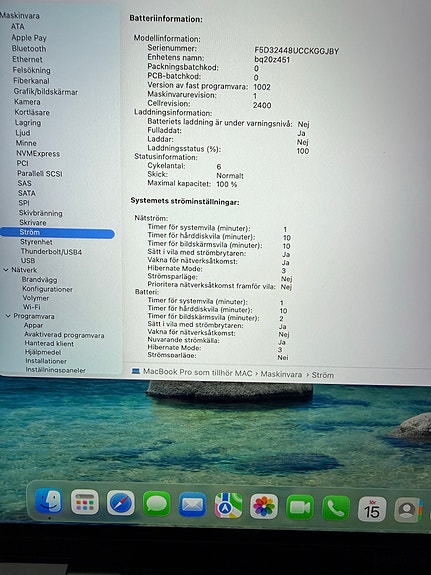Image resolution: width=431 pixels, height=575 pixels.
Task: Choose Brandvägg under Nätverk
Action: (39, 280)
